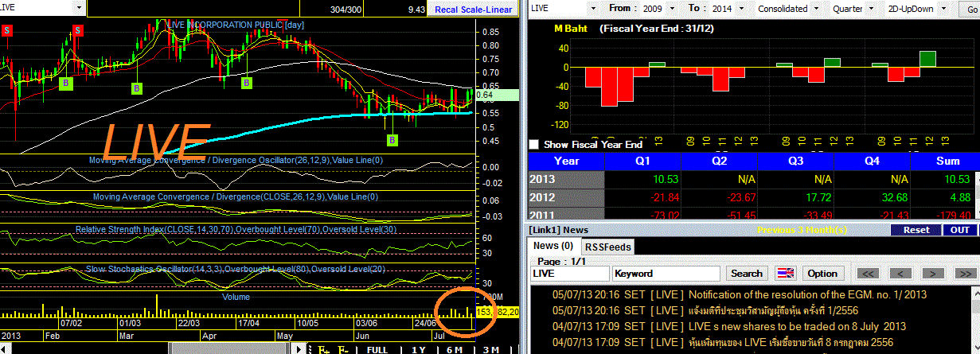Open the chart symbol dropdown at top left

coord(77,7)
